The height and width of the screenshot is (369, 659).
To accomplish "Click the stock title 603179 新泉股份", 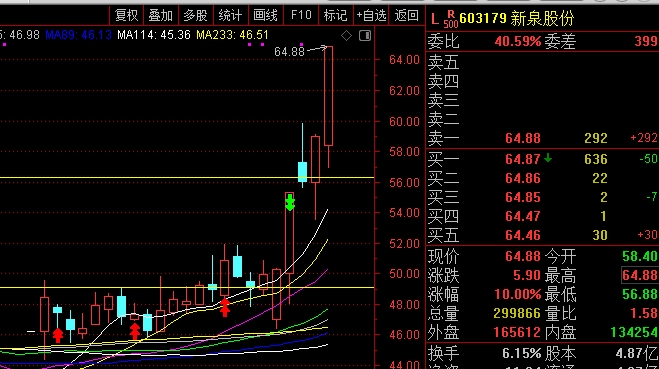I will coord(517,18).
